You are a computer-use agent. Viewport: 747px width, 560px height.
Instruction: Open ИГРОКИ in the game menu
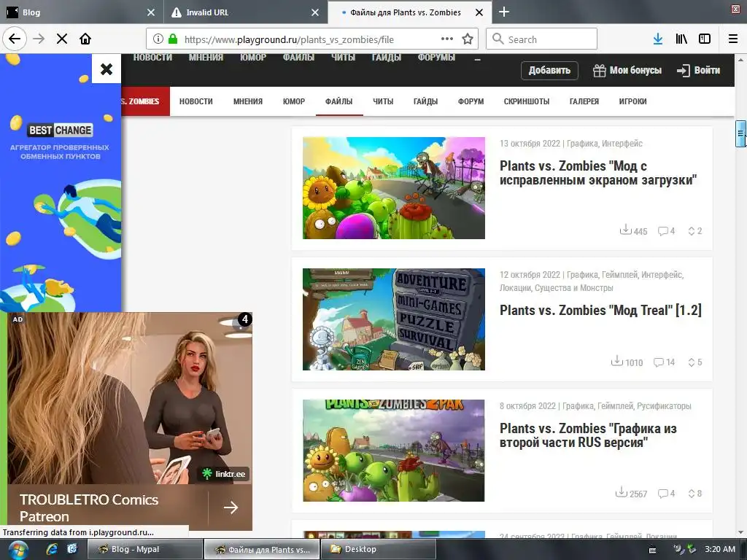(632, 101)
